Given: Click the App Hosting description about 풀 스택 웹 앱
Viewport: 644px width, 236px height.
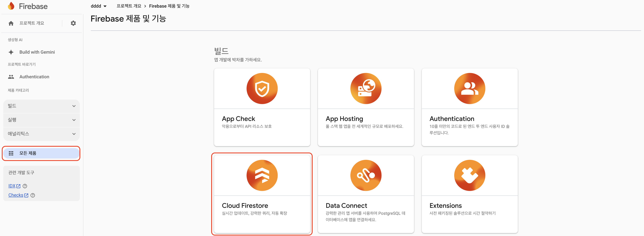Looking at the screenshot, I should [x=364, y=127].
